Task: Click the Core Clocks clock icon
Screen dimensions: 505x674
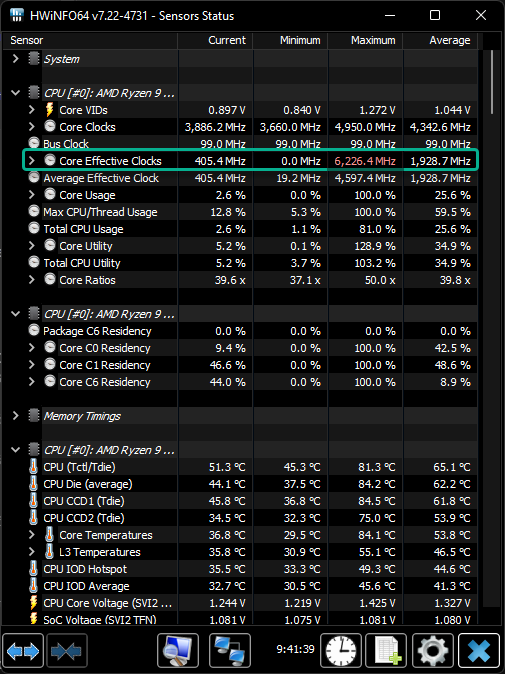Action: pyautogui.click(x=50, y=126)
